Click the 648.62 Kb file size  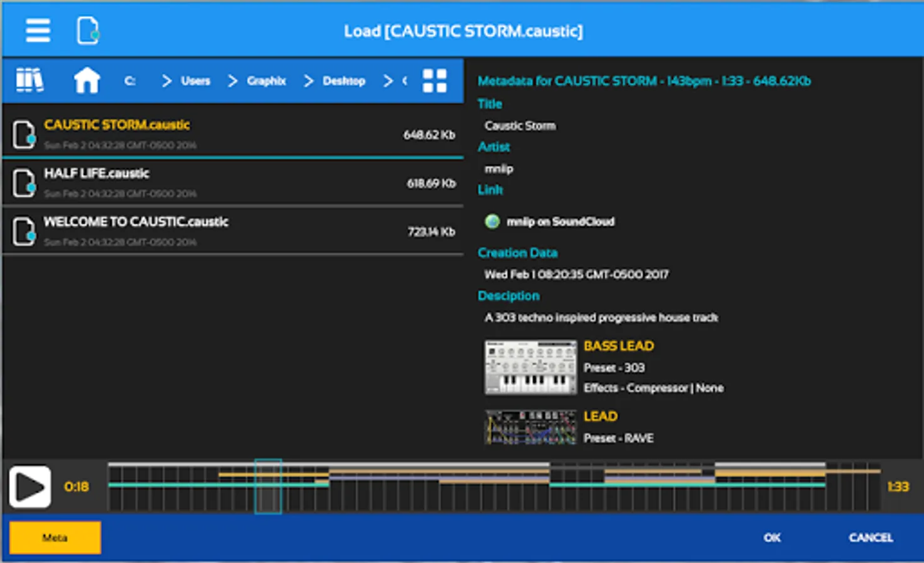click(x=429, y=134)
